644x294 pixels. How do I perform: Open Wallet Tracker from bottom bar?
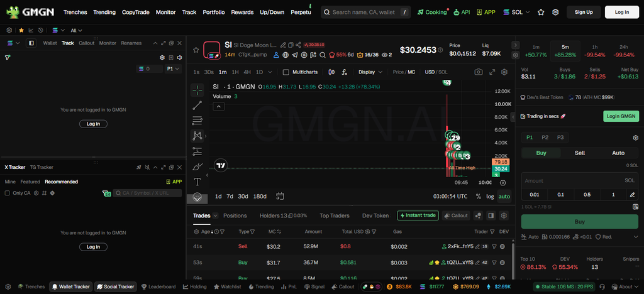click(70, 286)
